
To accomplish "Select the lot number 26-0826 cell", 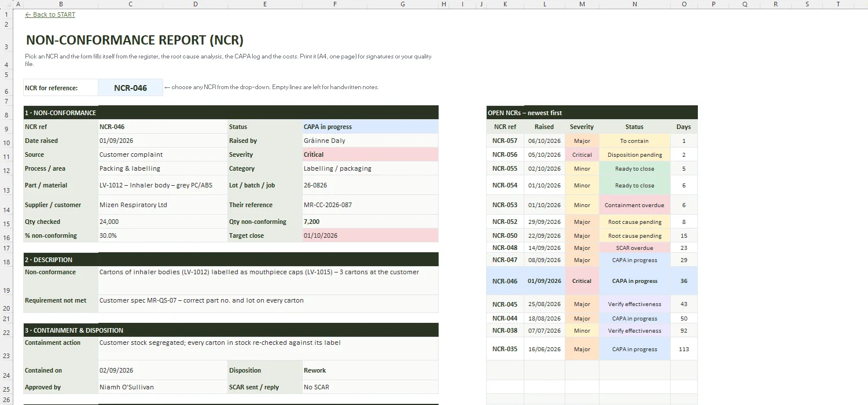I will [x=370, y=185].
